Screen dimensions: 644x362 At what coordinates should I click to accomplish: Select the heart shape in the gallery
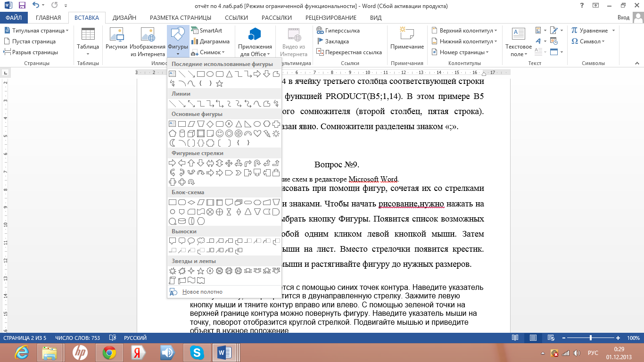pyautogui.click(x=257, y=133)
